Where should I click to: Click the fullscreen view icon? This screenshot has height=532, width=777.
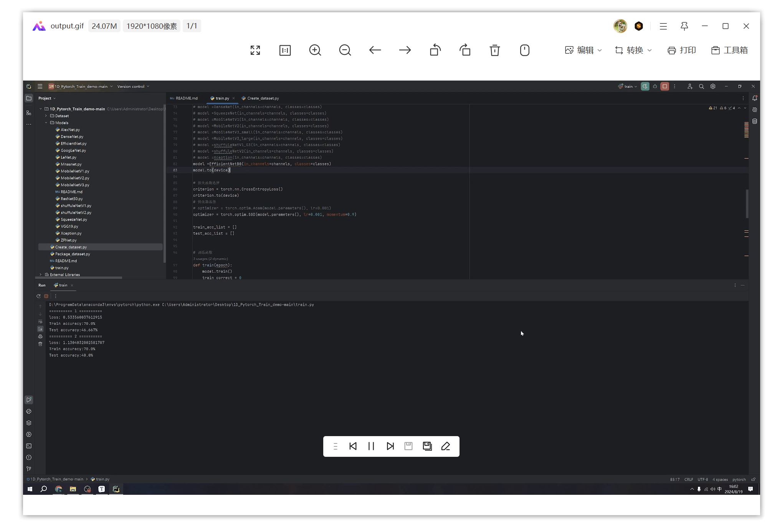click(255, 50)
